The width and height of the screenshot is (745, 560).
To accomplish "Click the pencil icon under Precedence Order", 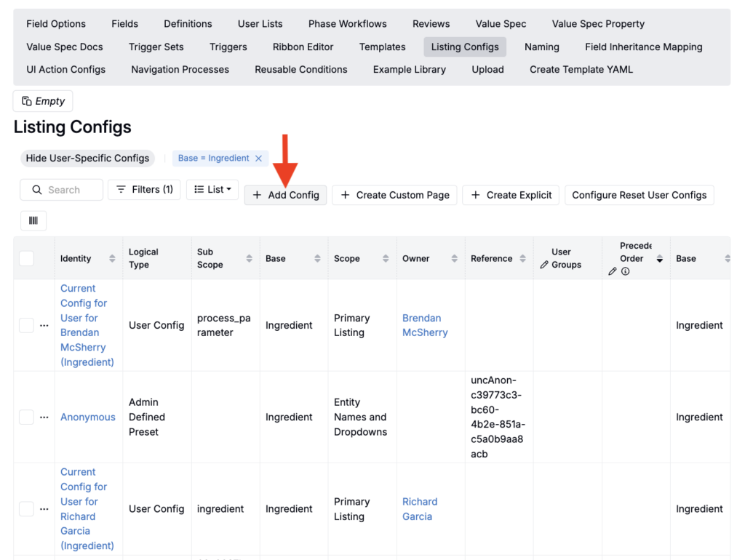I will 613,271.
